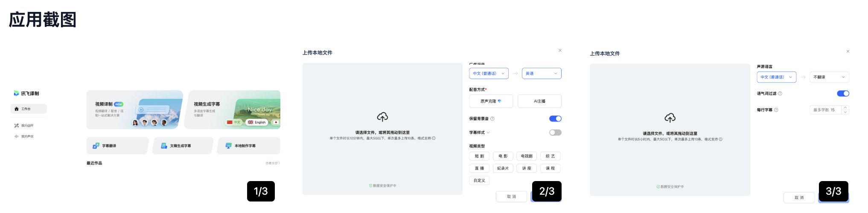Click the 讯飞译制 logo icon
This screenshot has height=213, width=868.
pos(16,93)
